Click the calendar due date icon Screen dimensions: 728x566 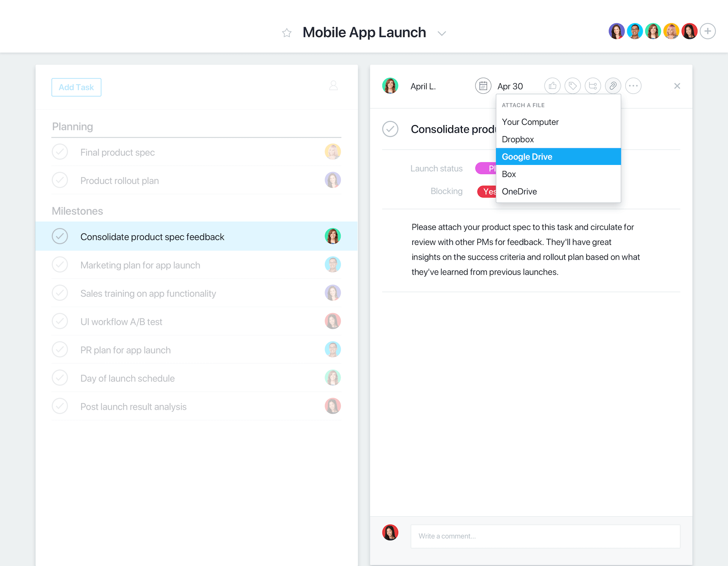(483, 86)
